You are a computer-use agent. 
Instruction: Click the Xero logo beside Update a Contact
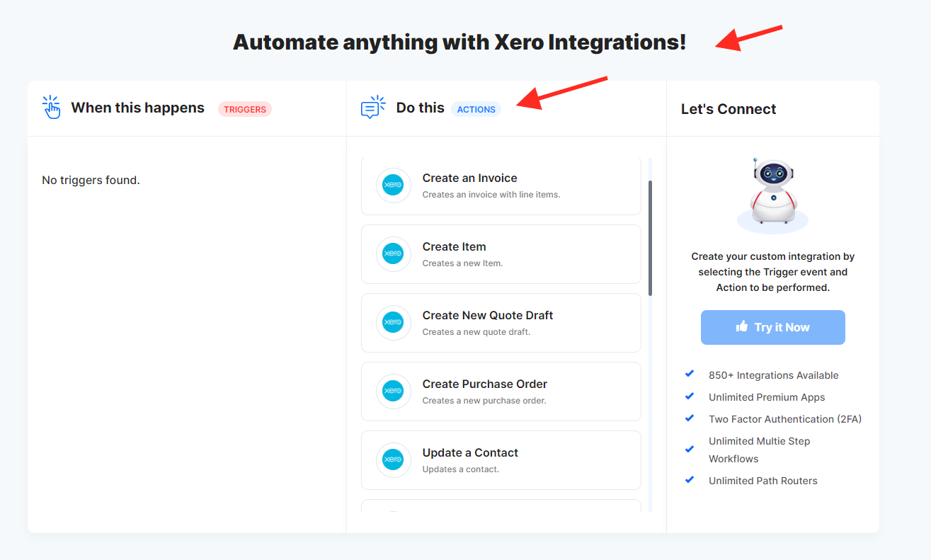click(x=393, y=460)
